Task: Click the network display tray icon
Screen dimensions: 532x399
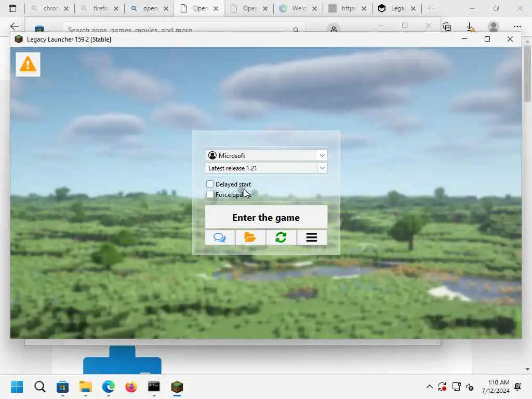Action: click(457, 387)
